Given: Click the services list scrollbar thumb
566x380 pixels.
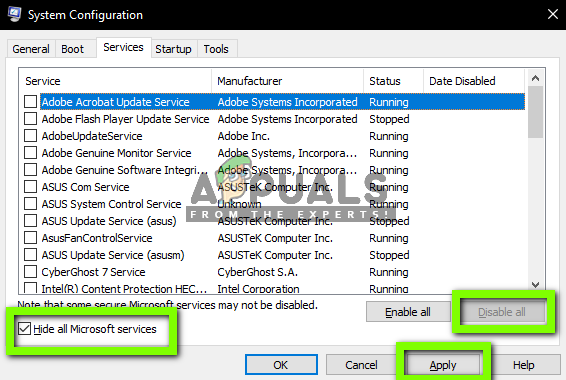Looking at the screenshot, I should [535, 112].
